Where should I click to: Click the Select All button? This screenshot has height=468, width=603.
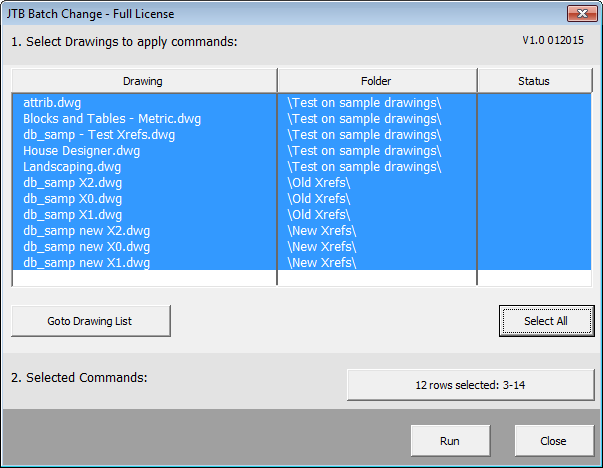click(546, 321)
